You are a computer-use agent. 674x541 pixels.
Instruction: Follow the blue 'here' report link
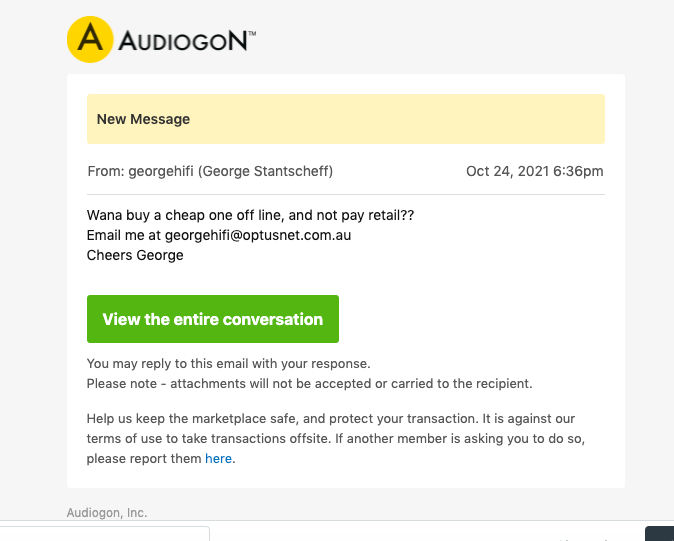(218, 458)
